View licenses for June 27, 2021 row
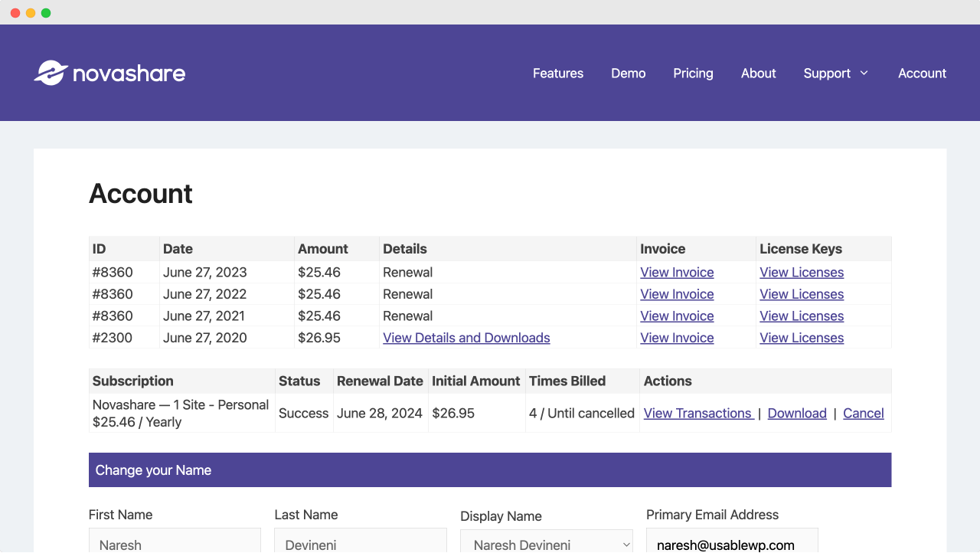The image size is (980, 553). point(802,316)
